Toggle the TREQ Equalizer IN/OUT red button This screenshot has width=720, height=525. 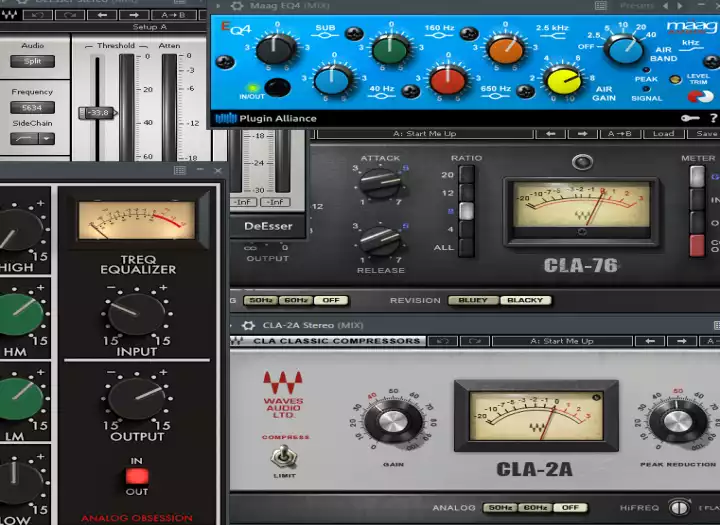click(x=137, y=476)
